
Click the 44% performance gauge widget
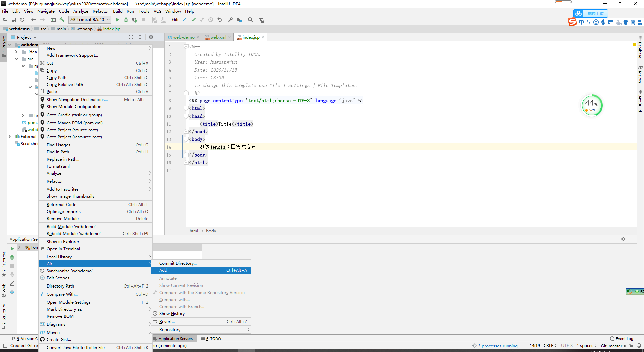(x=592, y=105)
